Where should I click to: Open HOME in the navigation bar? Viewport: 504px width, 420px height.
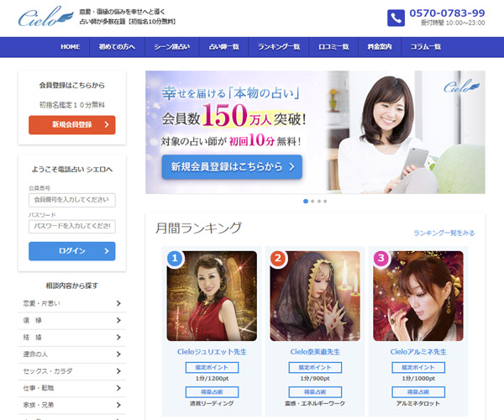click(71, 47)
